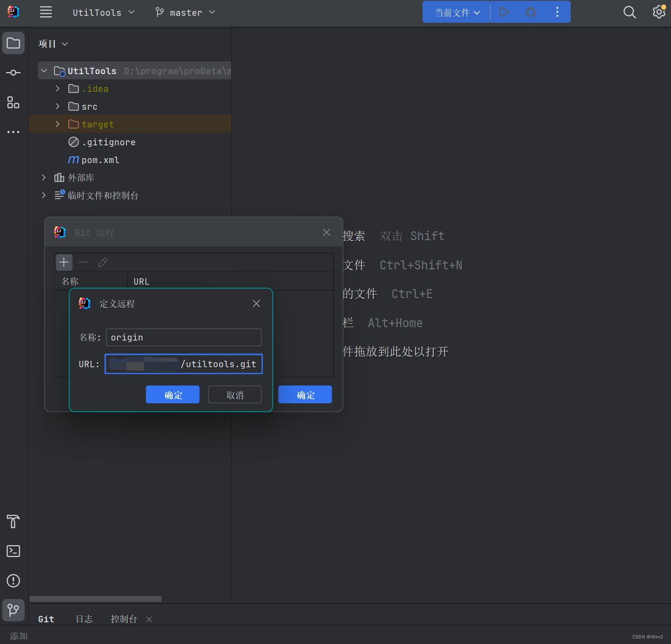Click the Name column header
This screenshot has width=671, height=644.
tap(90, 281)
